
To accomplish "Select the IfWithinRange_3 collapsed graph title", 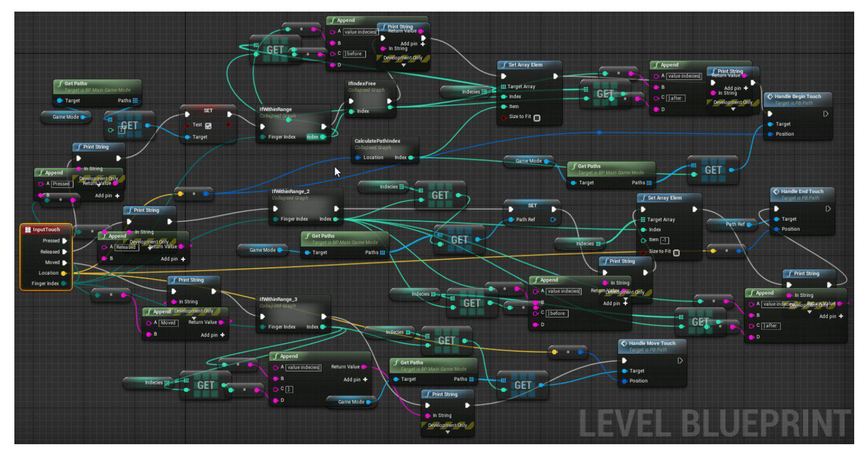I will coord(278,299).
